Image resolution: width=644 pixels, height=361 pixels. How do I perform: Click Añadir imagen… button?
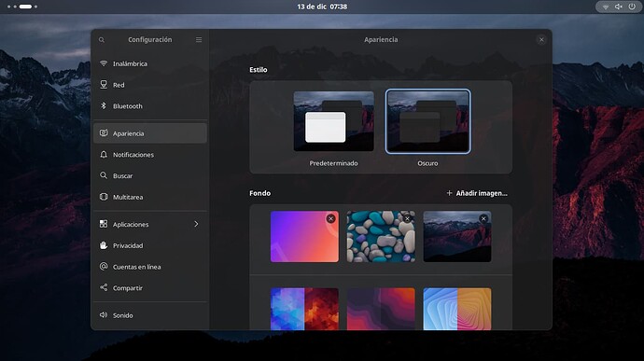click(477, 193)
